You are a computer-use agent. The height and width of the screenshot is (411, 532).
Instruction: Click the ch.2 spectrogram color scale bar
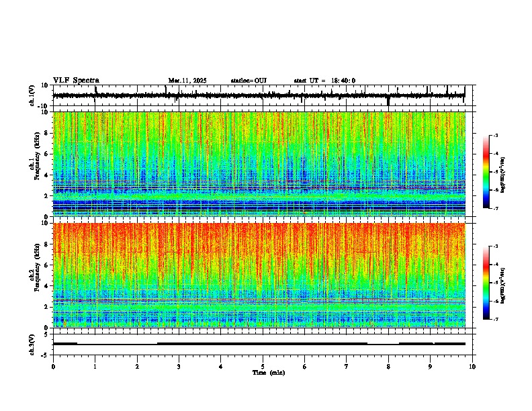pyautogui.click(x=486, y=283)
